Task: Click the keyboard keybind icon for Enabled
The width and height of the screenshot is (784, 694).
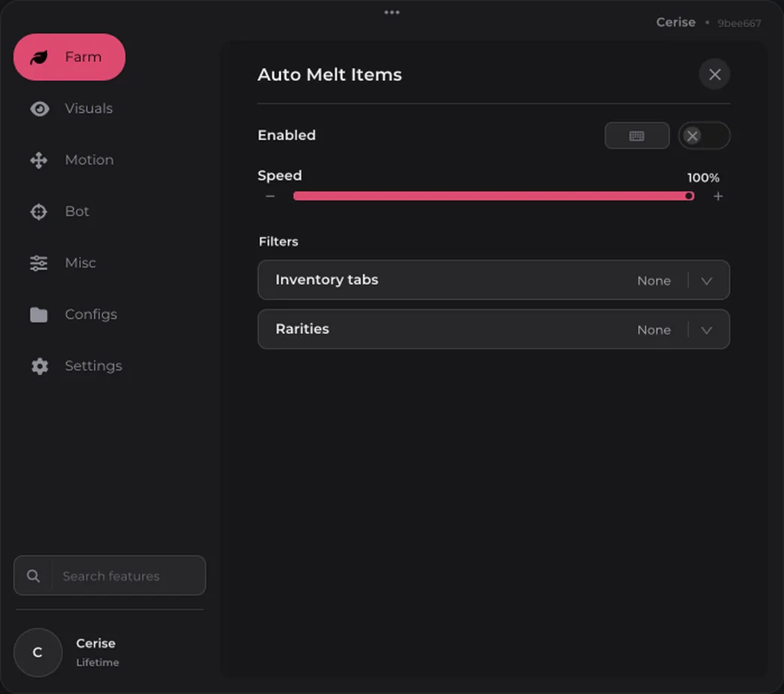Action: point(636,136)
